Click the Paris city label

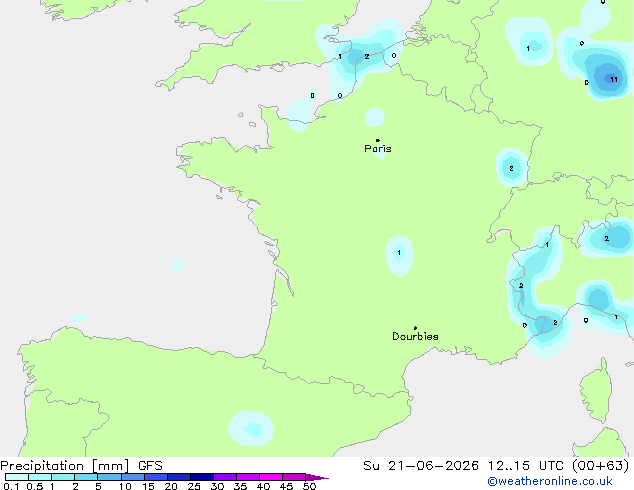point(378,149)
